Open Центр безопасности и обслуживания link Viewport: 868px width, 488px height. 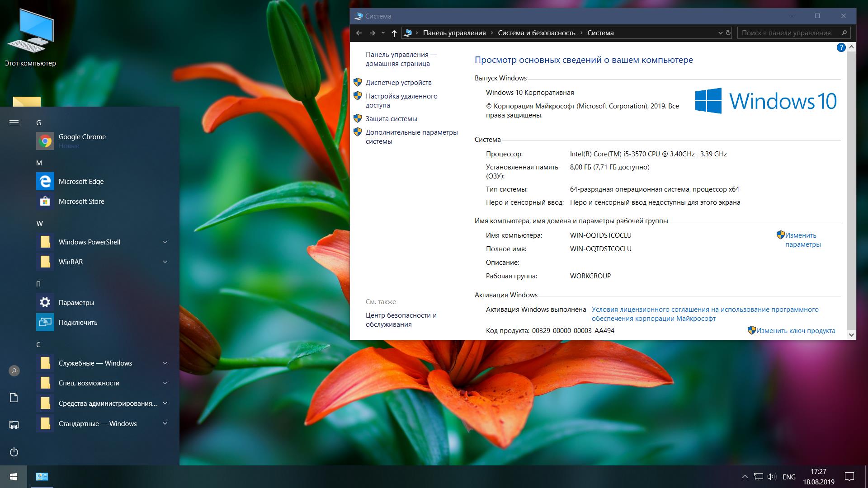click(x=401, y=320)
